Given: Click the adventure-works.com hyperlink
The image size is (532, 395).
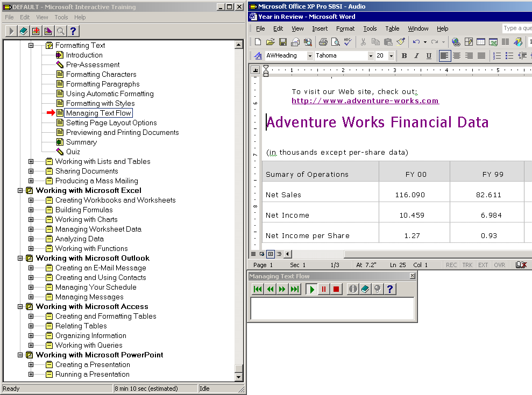Looking at the screenshot, I should pos(365,100).
